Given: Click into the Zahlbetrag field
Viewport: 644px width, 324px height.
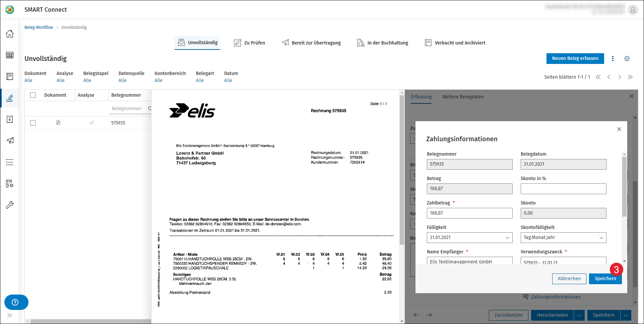Looking at the screenshot, I should pyautogui.click(x=469, y=213).
